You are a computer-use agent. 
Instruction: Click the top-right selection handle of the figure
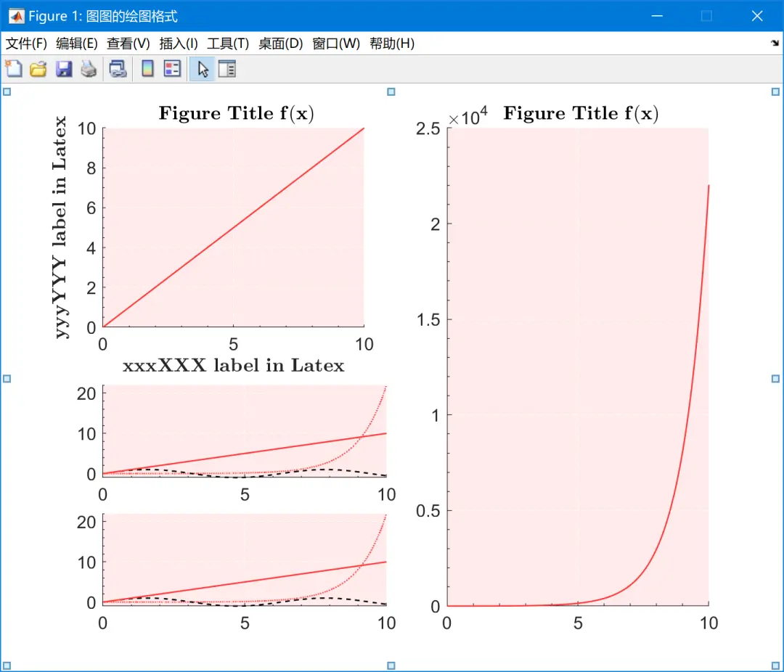coord(775,91)
